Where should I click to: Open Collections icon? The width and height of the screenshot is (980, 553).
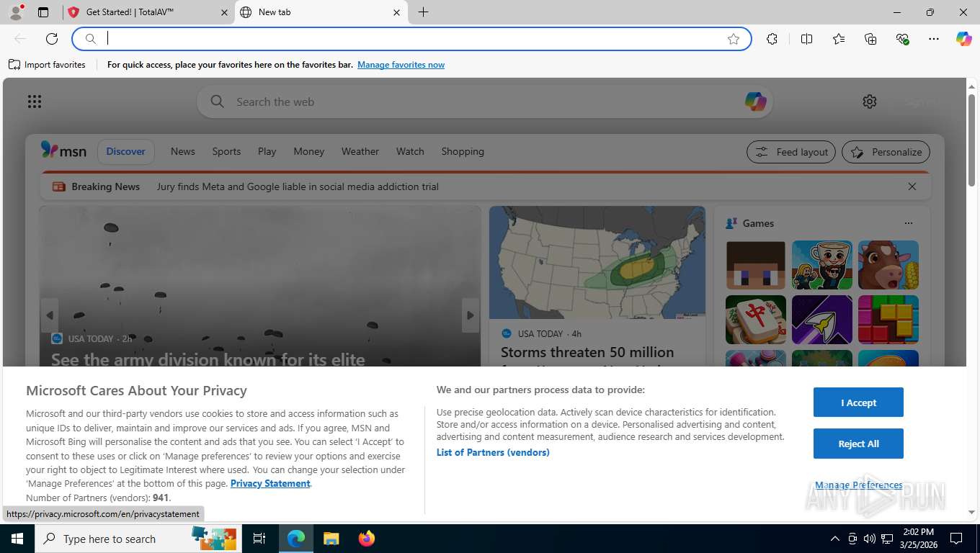coord(870,39)
